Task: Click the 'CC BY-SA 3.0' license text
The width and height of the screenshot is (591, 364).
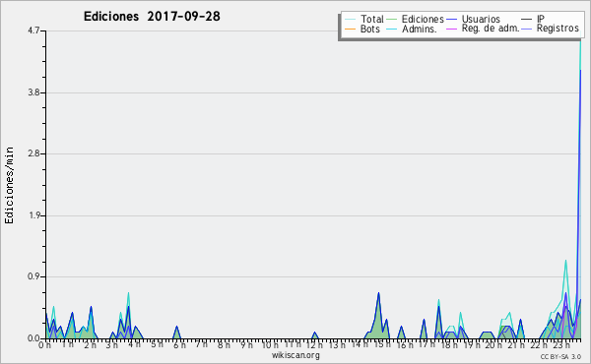Action: (x=560, y=356)
